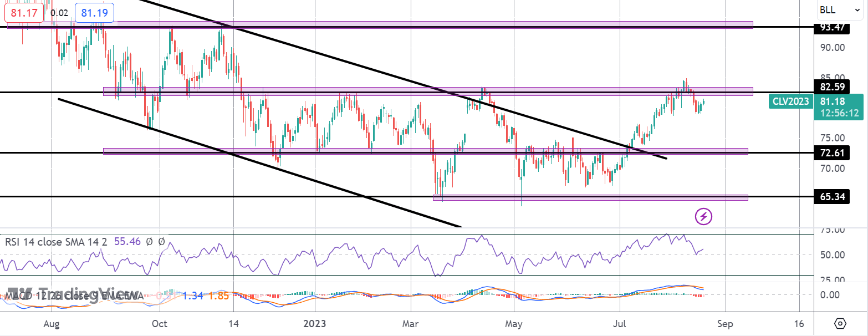Screen dimensions: 868x336
Task: Click the 70.00 price axis value
Action: [x=833, y=168]
